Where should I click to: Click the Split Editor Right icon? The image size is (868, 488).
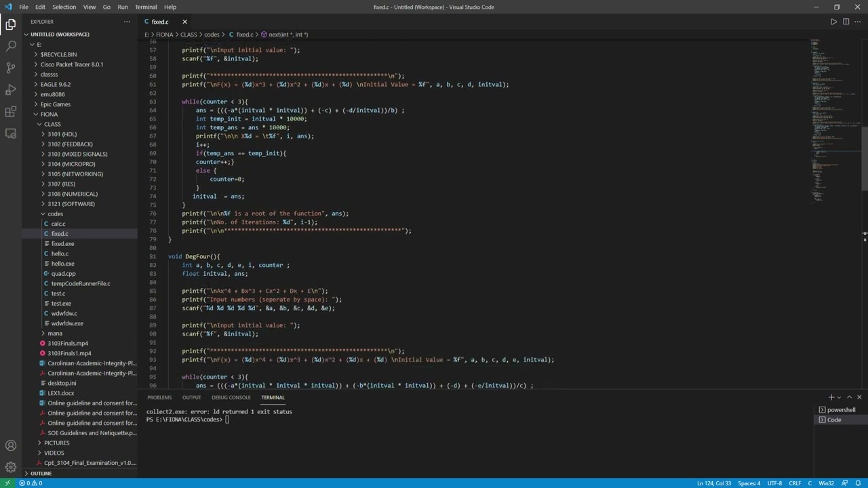click(846, 22)
